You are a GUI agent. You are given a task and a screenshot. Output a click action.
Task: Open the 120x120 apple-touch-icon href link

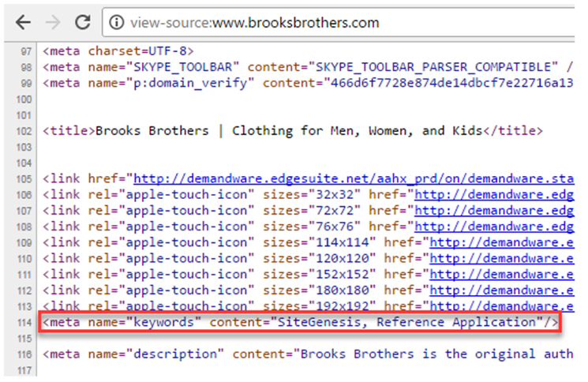[x=502, y=259]
